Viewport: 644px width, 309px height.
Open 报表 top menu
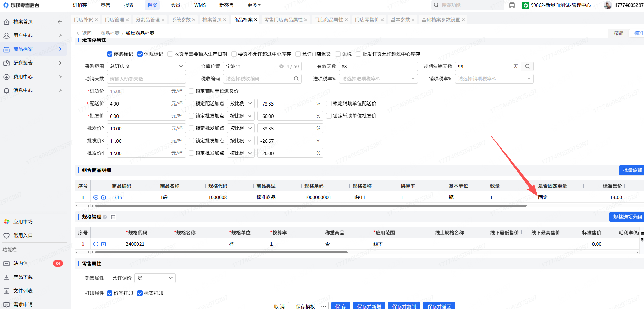[x=129, y=5]
